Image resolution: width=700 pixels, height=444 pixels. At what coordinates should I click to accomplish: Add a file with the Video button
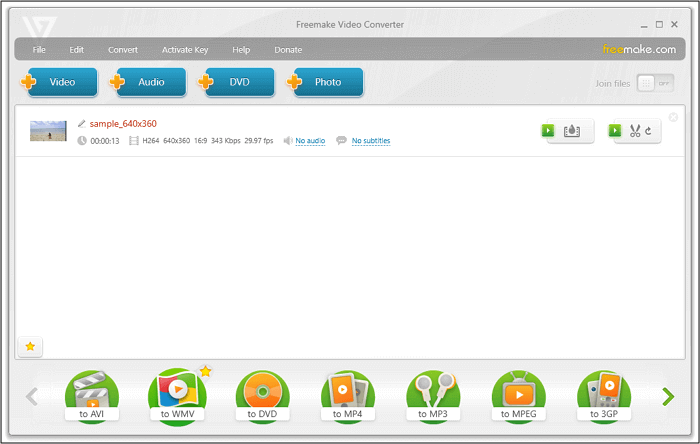[60, 82]
